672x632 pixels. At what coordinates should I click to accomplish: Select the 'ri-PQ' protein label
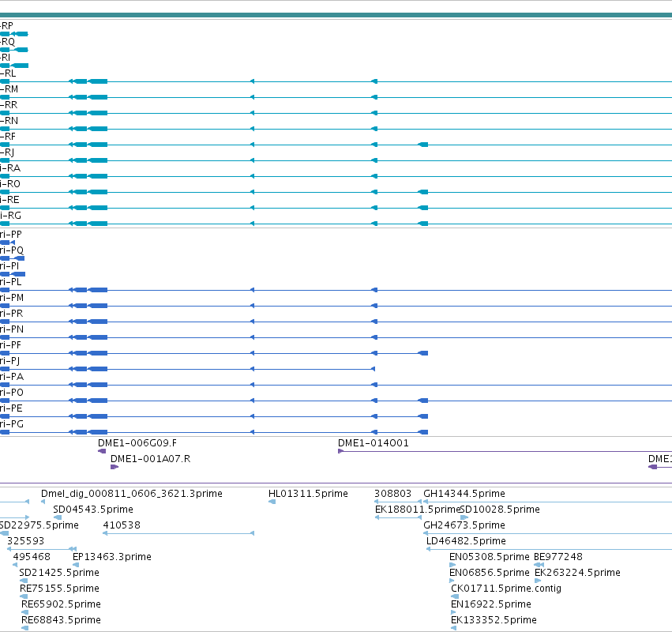click(x=12, y=250)
